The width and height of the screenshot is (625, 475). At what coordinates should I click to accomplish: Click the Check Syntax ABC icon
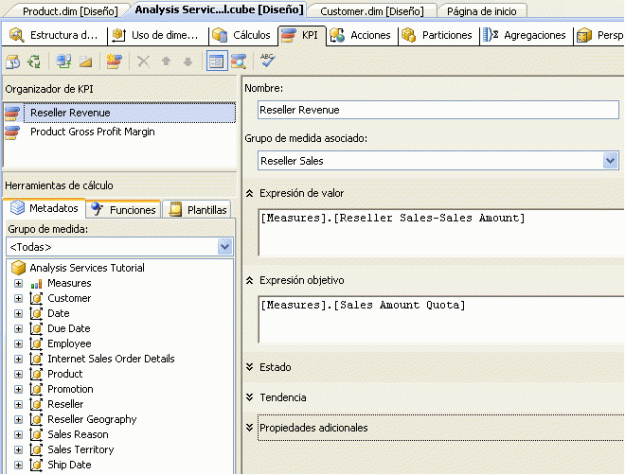[267, 61]
